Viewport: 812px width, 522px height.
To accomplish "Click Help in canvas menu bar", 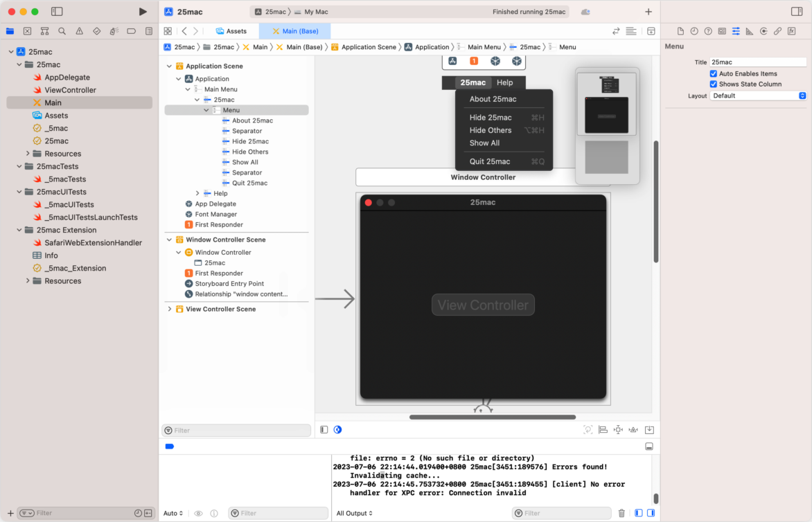I will coord(505,82).
